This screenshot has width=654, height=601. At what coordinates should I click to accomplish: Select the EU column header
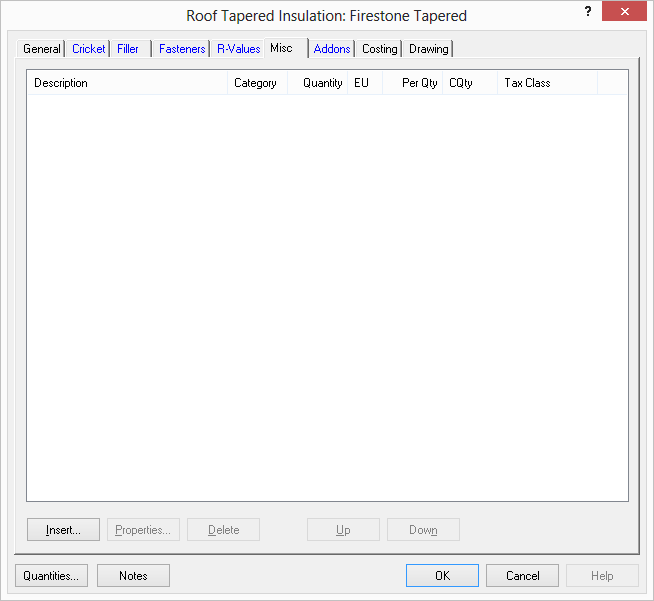(x=364, y=83)
